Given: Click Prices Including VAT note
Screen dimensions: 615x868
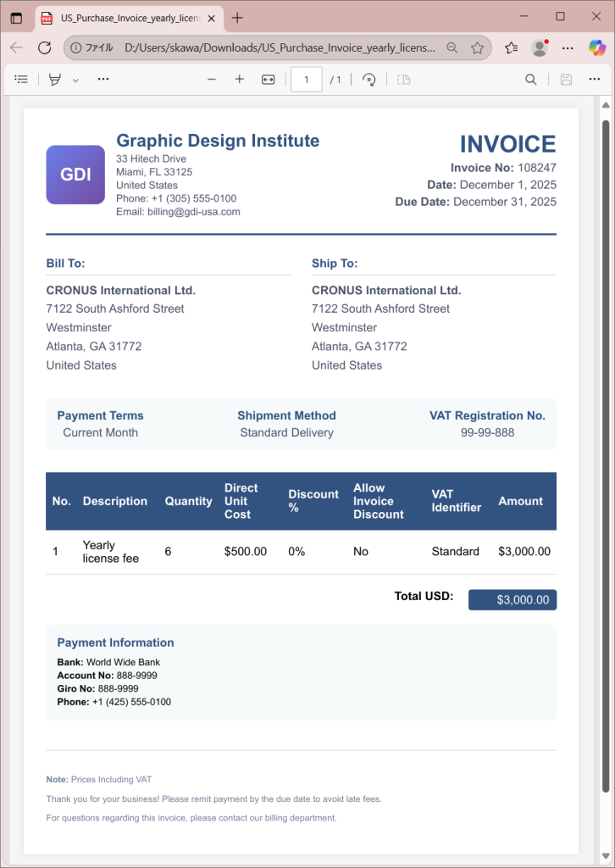Looking at the screenshot, I should [111, 780].
